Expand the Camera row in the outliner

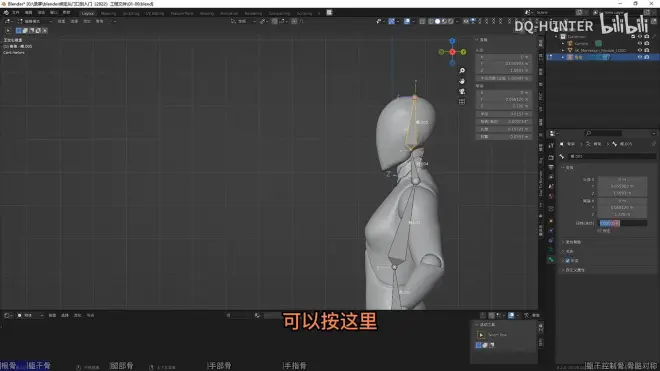pos(563,43)
